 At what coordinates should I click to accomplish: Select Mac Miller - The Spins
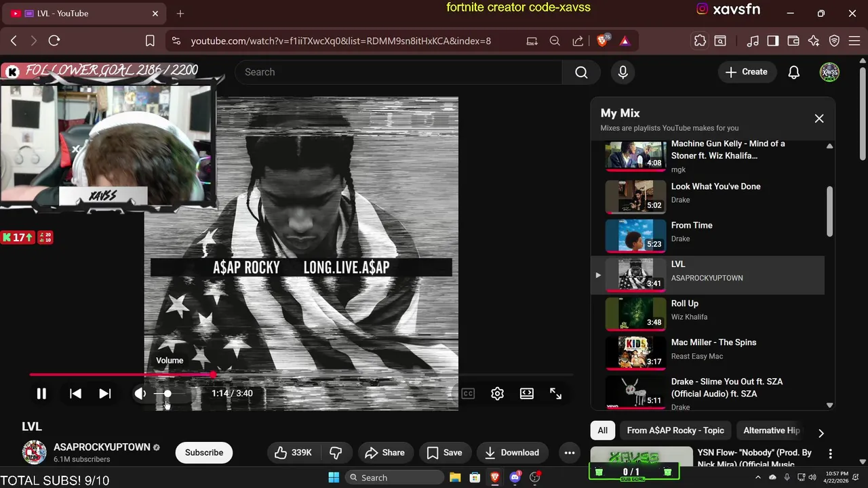click(x=708, y=352)
